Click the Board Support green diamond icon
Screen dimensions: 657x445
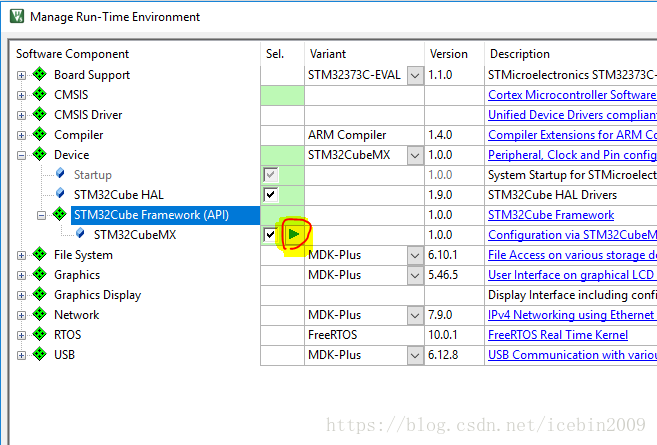click(40, 74)
